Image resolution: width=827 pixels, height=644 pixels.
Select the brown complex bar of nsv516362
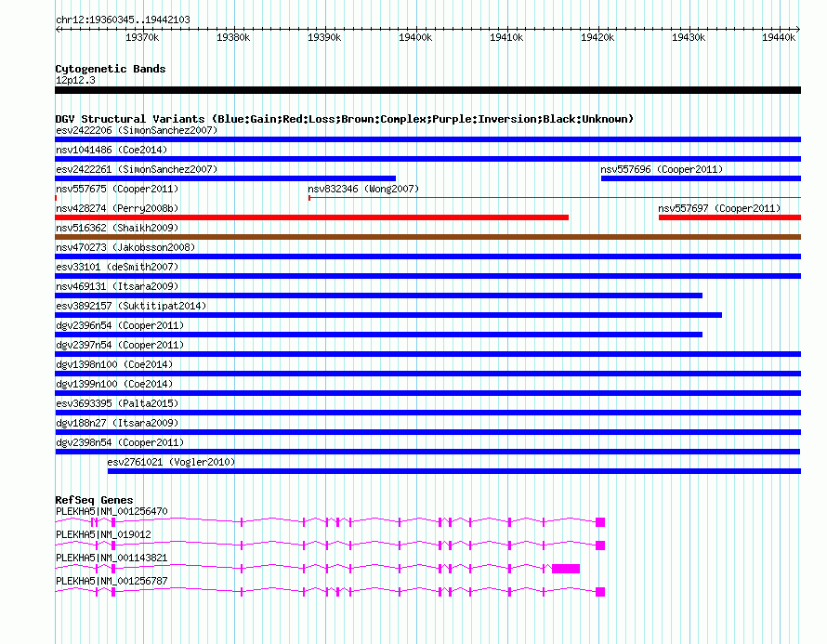(427, 237)
